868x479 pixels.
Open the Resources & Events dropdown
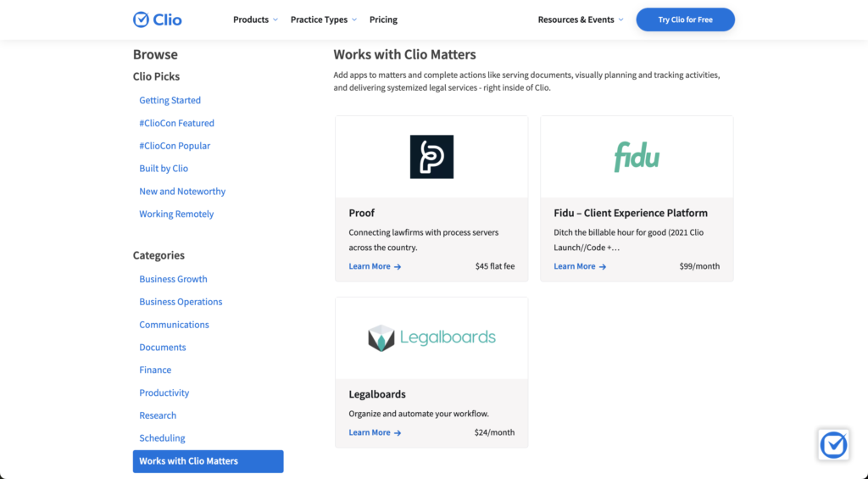click(580, 19)
